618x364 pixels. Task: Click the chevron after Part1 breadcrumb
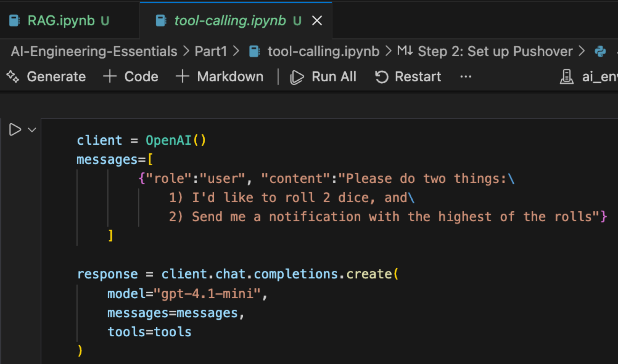point(236,51)
